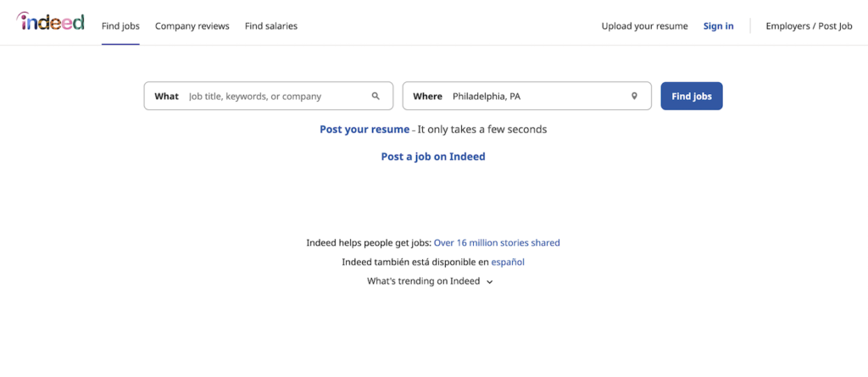The image size is (868, 377).
Task: Click the blue Find jobs button
Action: (x=692, y=96)
